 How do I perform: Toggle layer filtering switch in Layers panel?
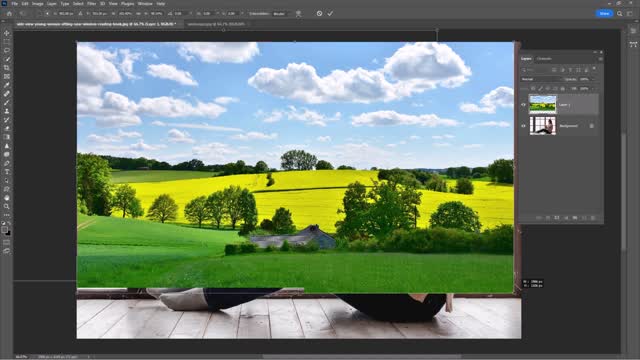(594, 69)
